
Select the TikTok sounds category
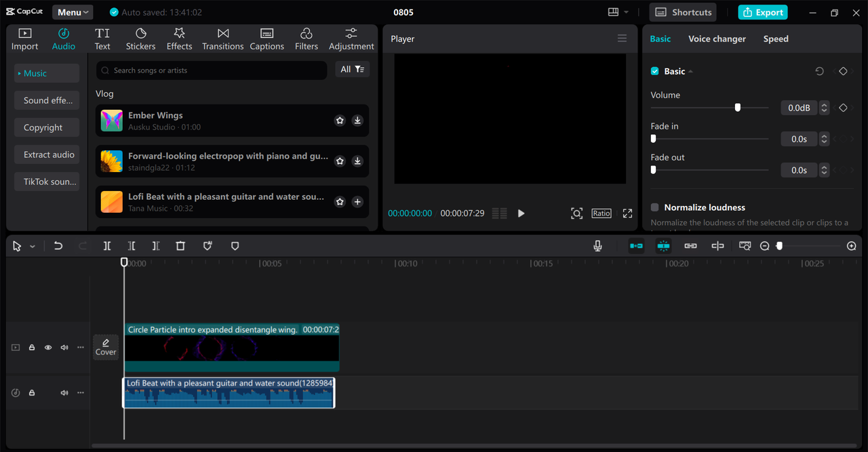coord(47,182)
